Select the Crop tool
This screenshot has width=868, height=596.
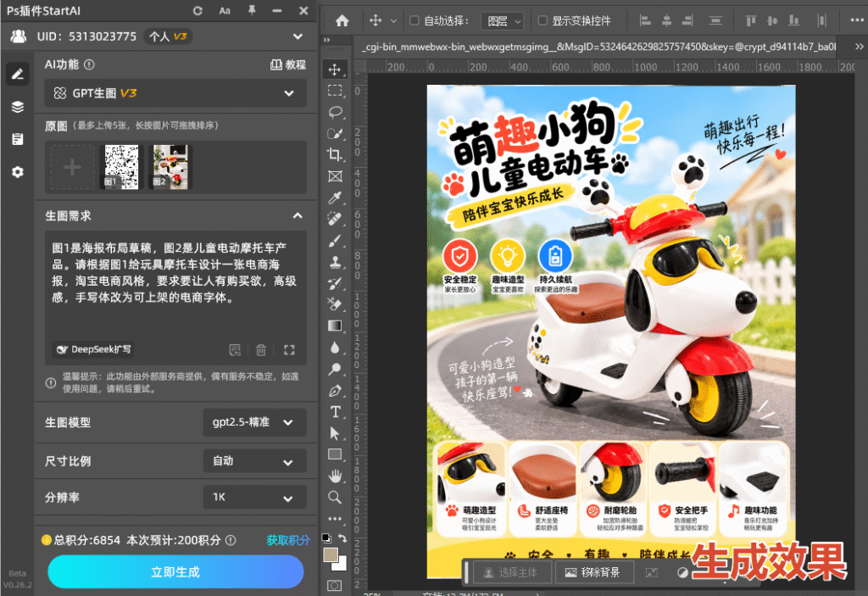334,154
